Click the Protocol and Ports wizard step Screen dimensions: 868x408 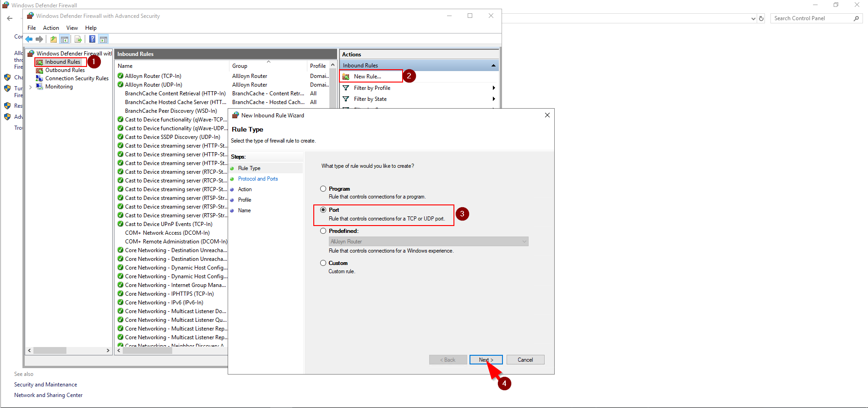click(x=258, y=179)
